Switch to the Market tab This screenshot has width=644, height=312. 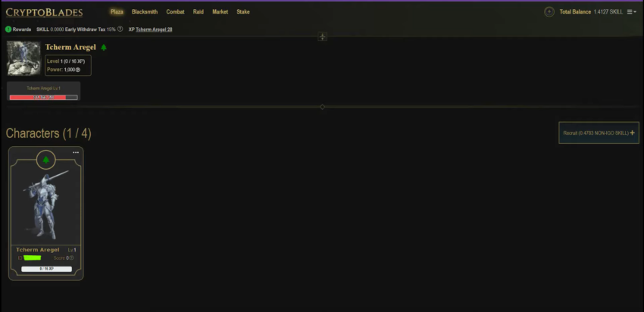[220, 12]
